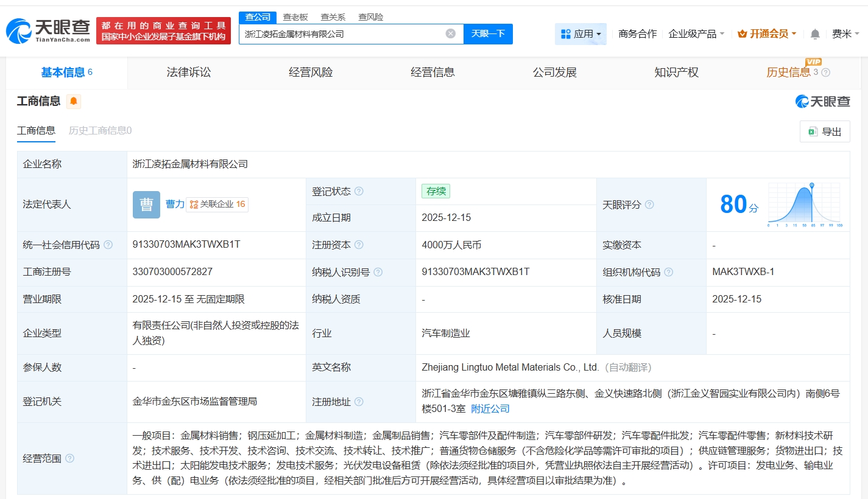Click help icon next to 注册资本
This screenshot has width=868, height=499.
[359, 245]
